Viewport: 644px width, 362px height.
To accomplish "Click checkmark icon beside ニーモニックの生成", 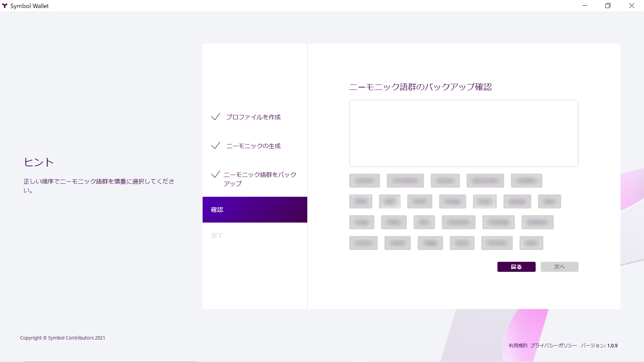I will (x=216, y=145).
